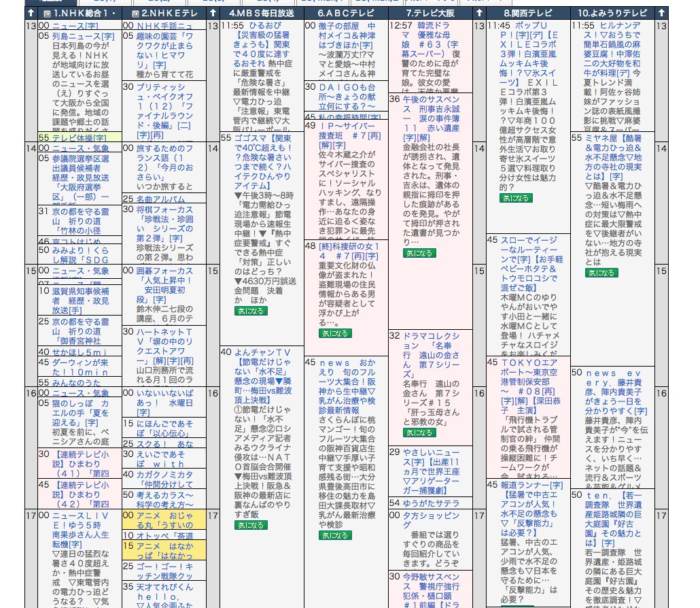This screenshot has width=700, height=608.
Task: Open 報道ランナー program link
Action: 531,509
